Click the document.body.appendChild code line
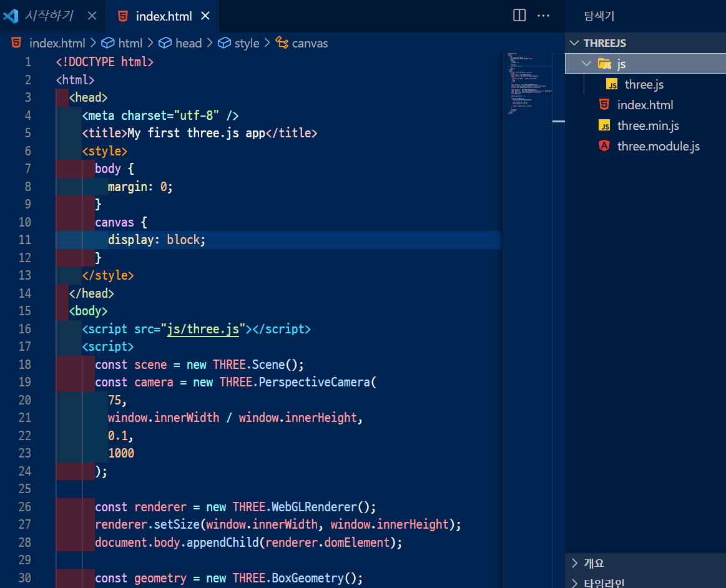 coord(248,542)
